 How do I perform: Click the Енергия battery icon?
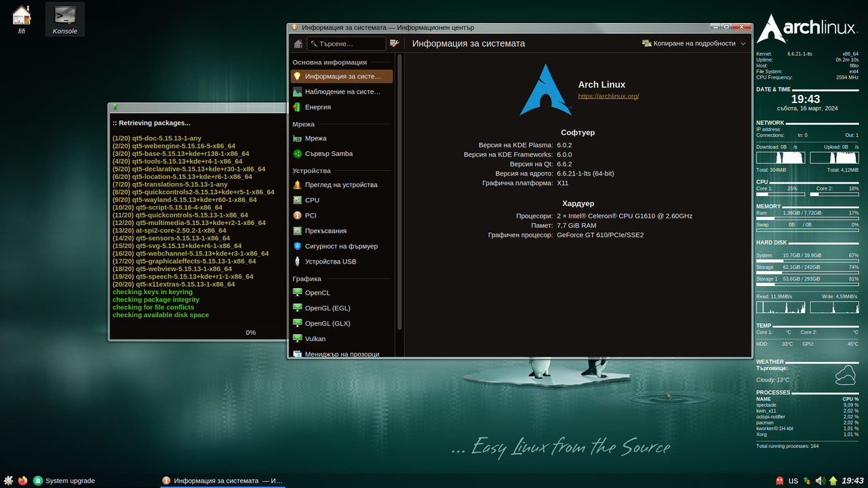click(x=297, y=107)
